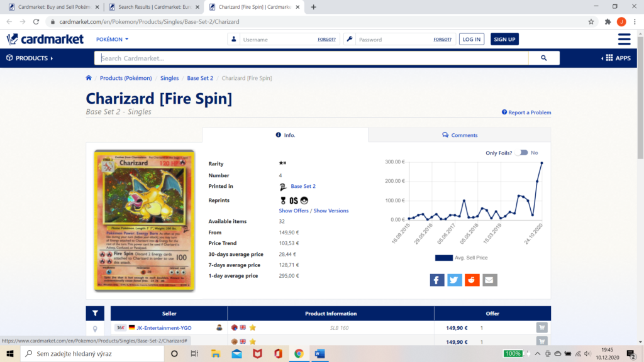
Task: Switch to Cardmarket Buy and Sell tab
Action: [53, 7]
